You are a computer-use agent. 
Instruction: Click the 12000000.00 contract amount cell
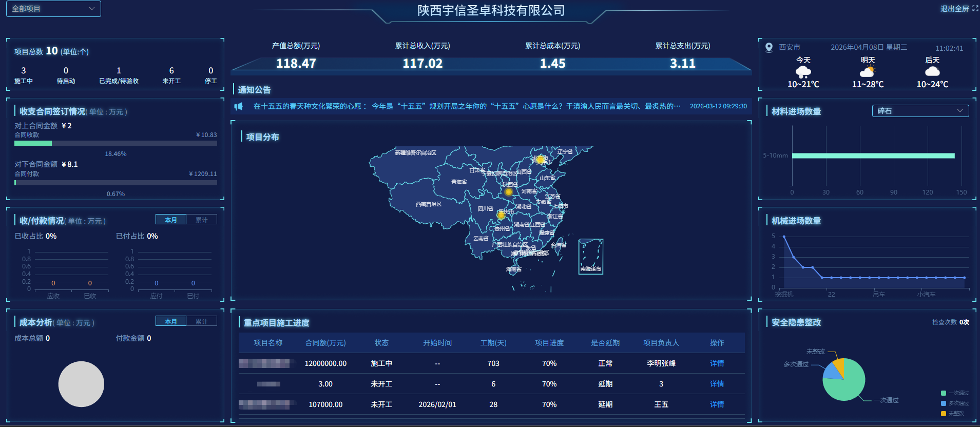pyautogui.click(x=325, y=363)
